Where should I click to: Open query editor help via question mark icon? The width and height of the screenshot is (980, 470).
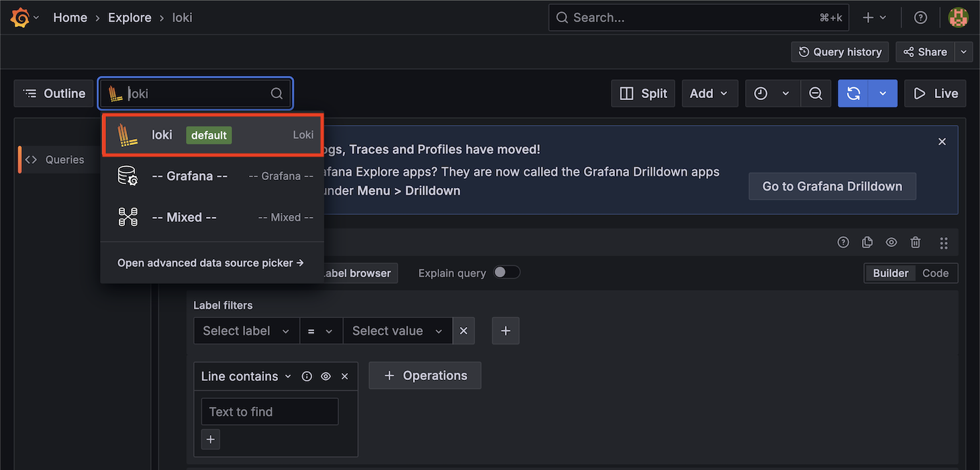click(x=843, y=242)
